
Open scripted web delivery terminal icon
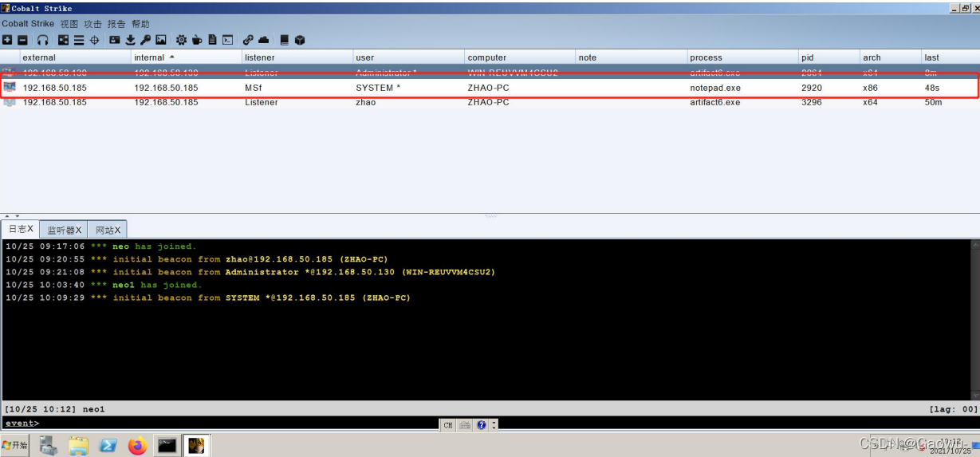(228, 40)
